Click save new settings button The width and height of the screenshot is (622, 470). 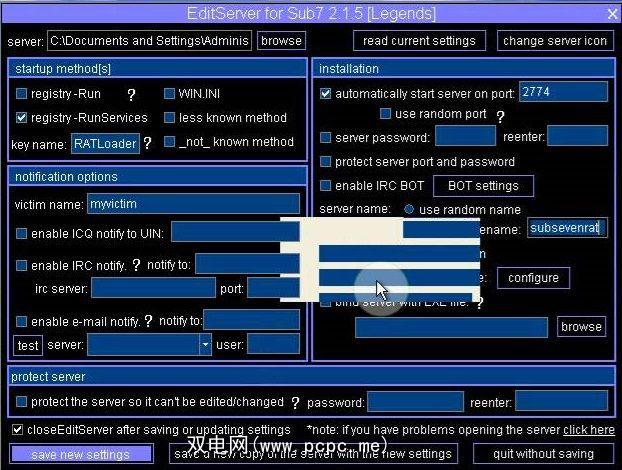pos(81,454)
